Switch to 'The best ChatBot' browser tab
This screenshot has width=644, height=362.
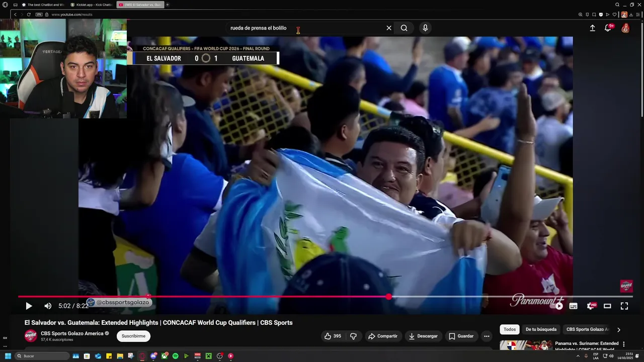tap(42, 5)
